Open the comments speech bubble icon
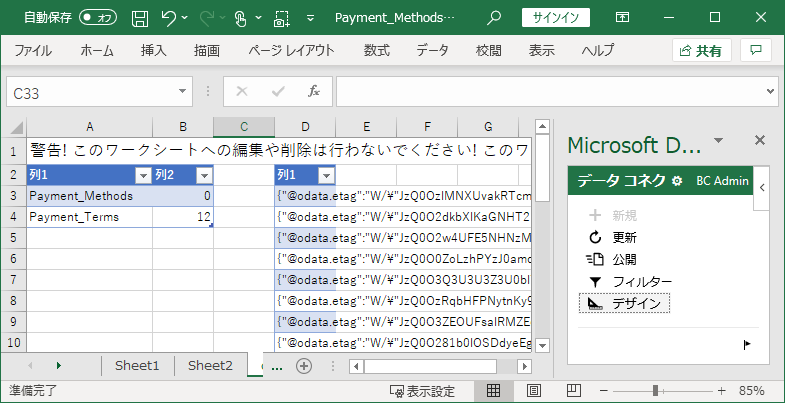Screen dimensions: 785x403 tap(756, 50)
